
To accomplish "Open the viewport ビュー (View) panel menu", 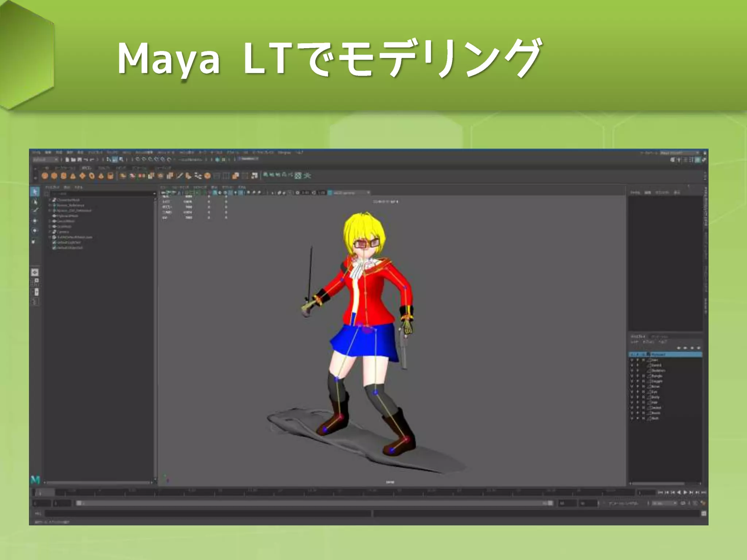I will click(163, 187).
